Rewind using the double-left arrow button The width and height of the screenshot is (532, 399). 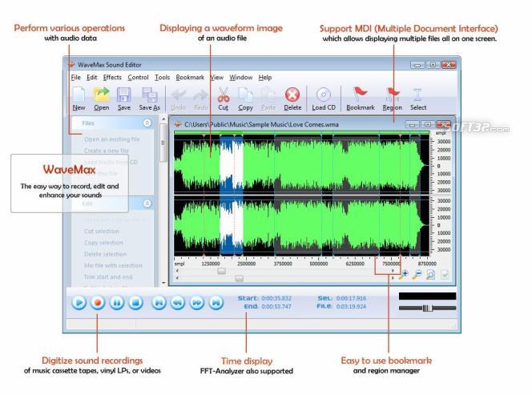tap(178, 302)
